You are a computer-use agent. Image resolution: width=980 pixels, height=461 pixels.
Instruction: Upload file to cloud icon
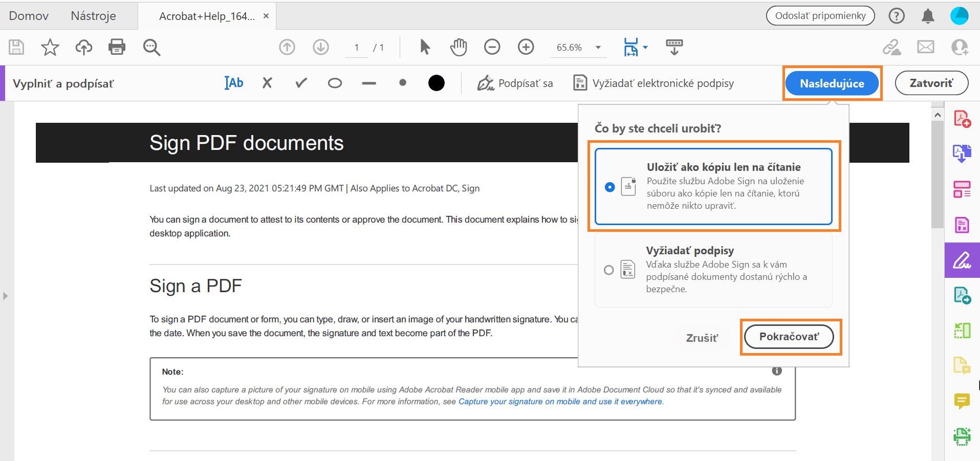(x=83, y=47)
